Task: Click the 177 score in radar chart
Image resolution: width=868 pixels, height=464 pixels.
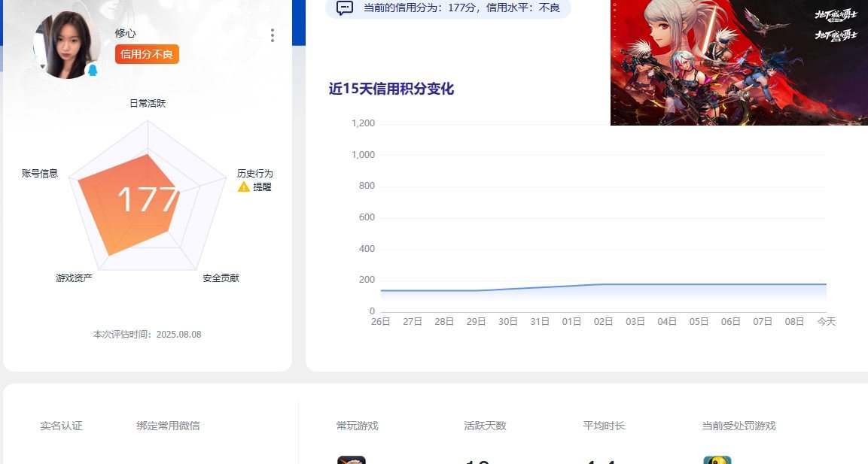Action: [148, 199]
